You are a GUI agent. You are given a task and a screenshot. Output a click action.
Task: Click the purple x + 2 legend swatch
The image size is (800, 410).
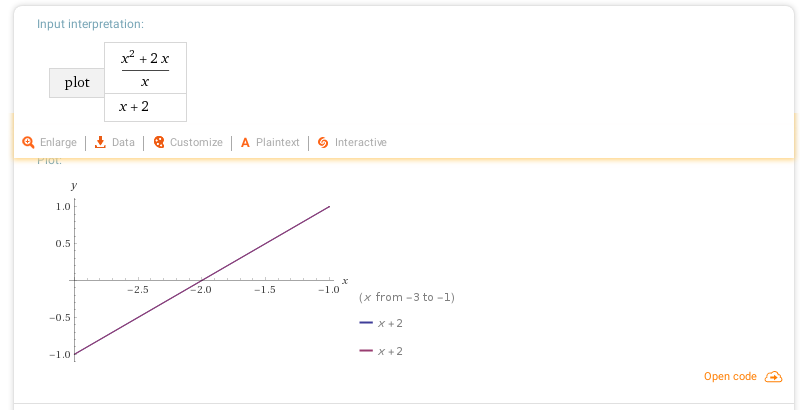[366, 351]
